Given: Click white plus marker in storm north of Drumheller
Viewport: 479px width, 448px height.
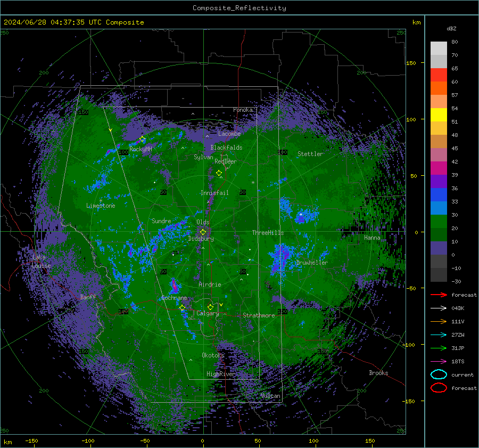Looking at the screenshot, I should [301, 214].
